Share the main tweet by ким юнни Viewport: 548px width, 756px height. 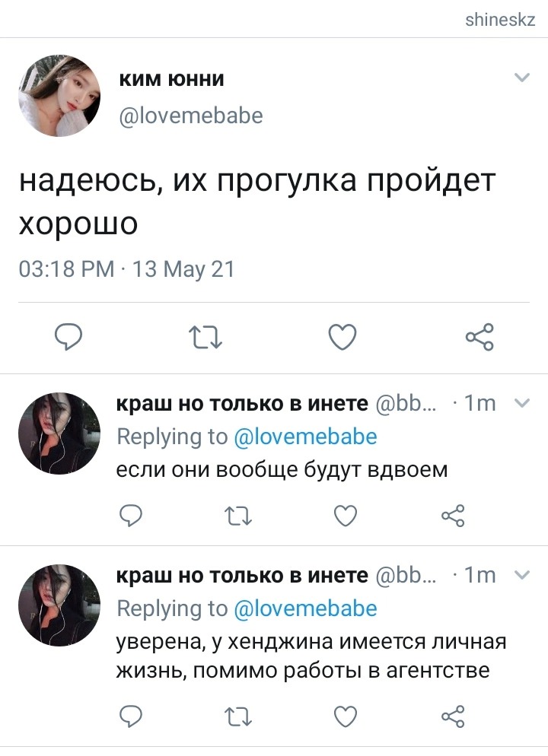479,336
